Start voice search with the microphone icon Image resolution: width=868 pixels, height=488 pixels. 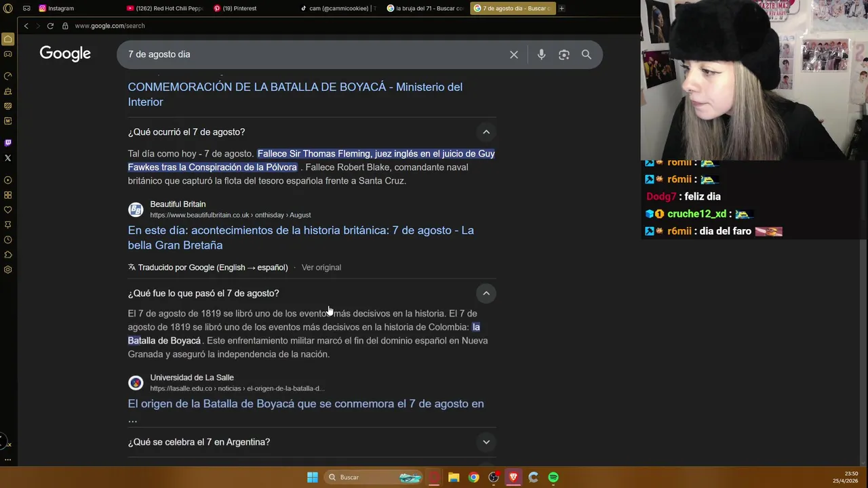coord(541,55)
